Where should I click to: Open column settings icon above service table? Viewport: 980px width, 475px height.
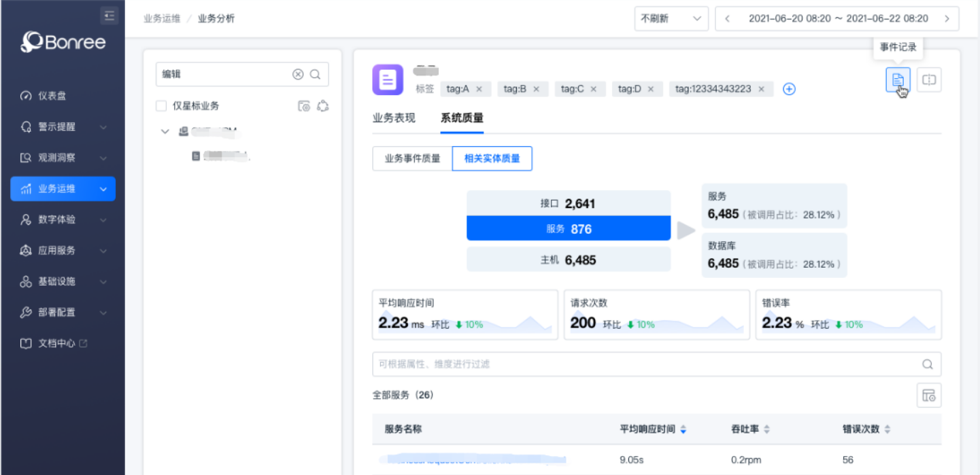929,395
